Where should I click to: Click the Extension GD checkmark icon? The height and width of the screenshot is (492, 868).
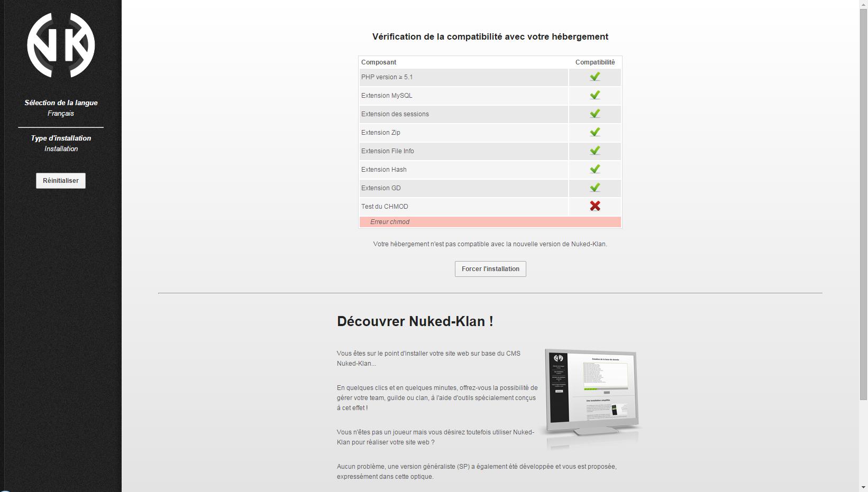click(595, 188)
